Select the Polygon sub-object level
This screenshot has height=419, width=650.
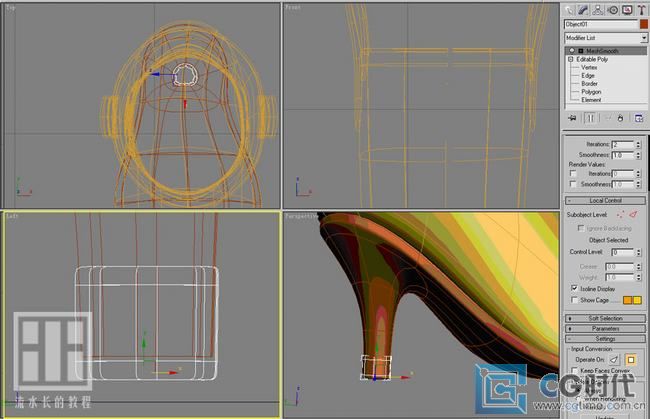point(591,92)
